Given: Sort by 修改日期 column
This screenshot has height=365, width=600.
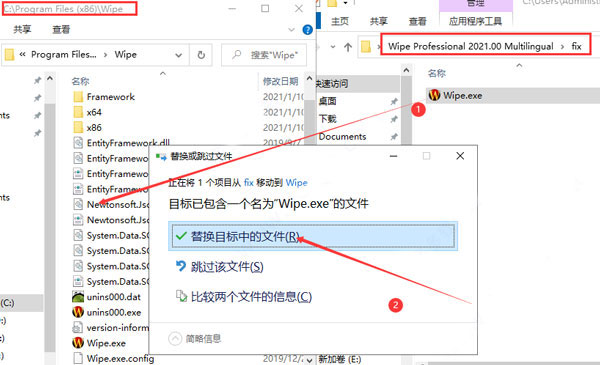Looking at the screenshot, I should pyautogui.click(x=280, y=81).
